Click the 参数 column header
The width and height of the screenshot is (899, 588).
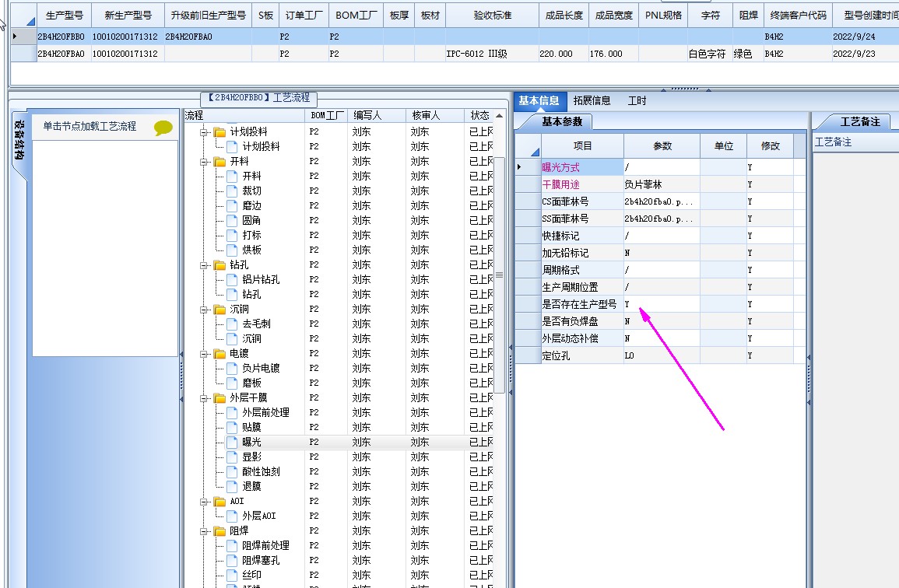click(662, 146)
